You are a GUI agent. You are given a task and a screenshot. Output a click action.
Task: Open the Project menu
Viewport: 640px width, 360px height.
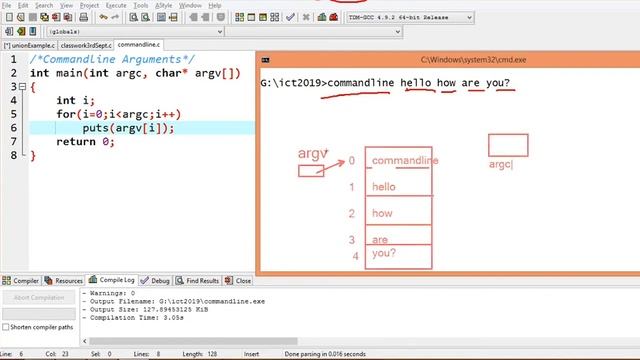coord(89,5)
